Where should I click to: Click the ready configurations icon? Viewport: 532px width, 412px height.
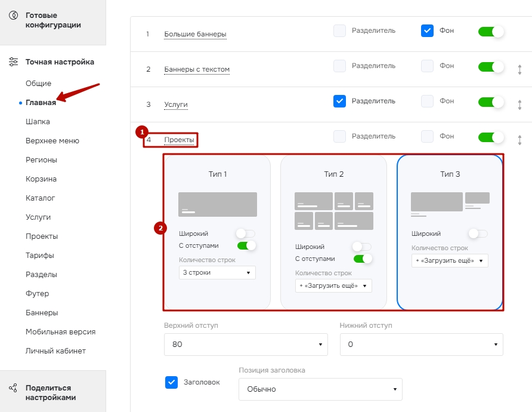(x=14, y=16)
